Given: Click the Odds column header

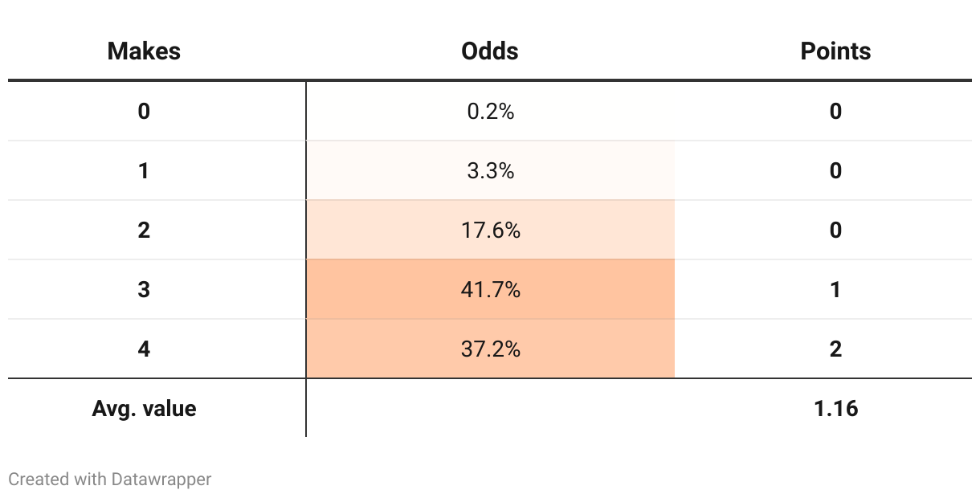Looking at the screenshot, I should click(490, 51).
